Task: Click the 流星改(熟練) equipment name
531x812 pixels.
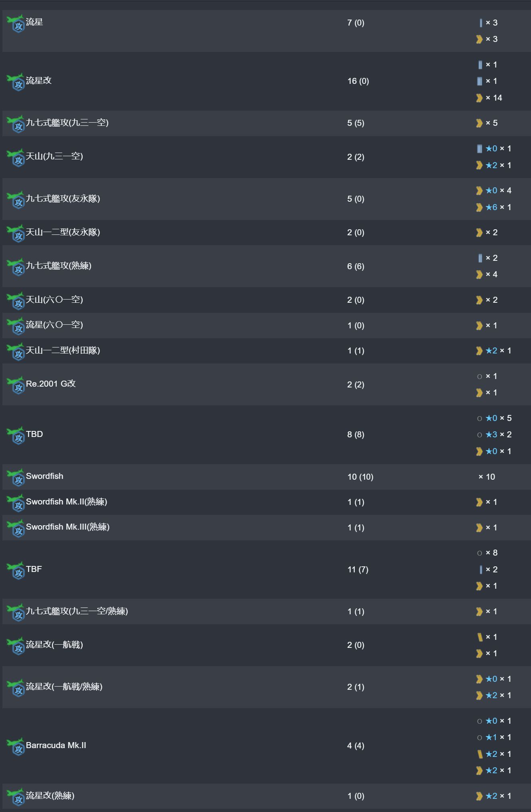Action: pos(50,796)
